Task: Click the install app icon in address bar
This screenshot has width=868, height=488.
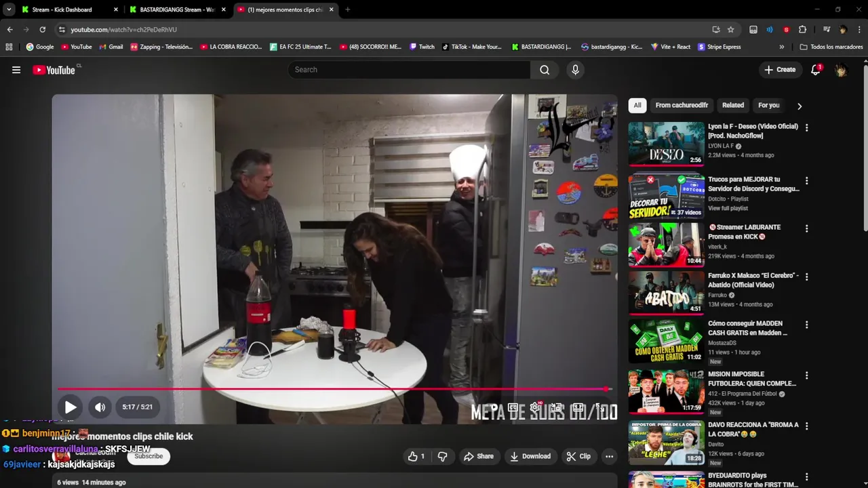Action: pos(716,30)
